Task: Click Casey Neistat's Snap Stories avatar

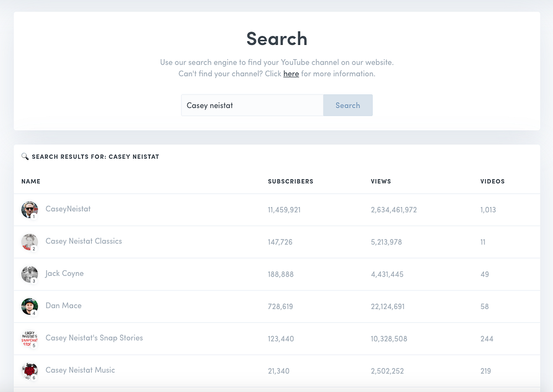Action: coord(29,338)
